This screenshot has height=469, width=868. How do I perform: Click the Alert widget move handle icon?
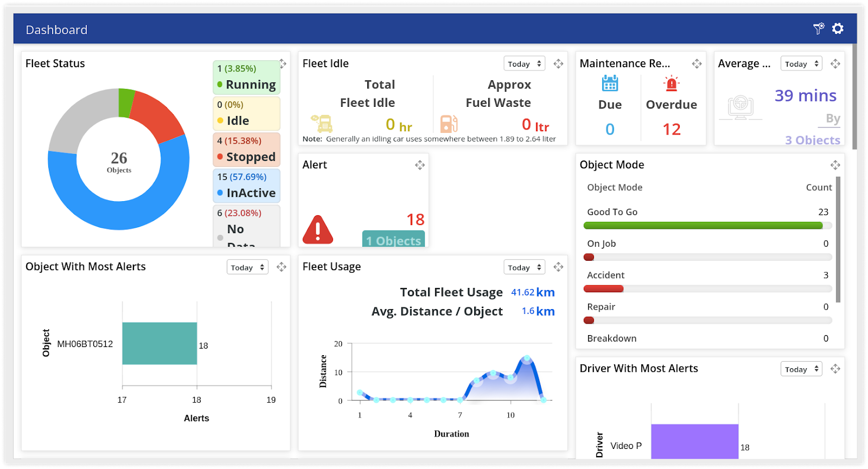tap(420, 165)
